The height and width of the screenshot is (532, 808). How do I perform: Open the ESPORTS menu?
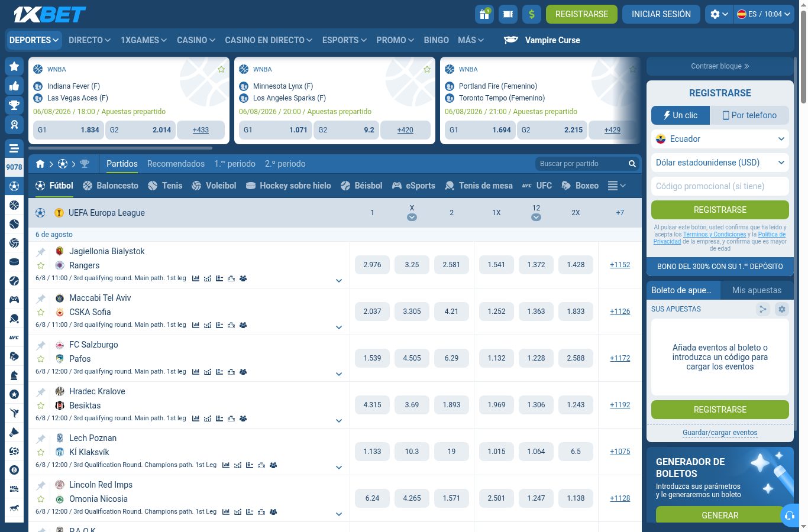tap(344, 40)
